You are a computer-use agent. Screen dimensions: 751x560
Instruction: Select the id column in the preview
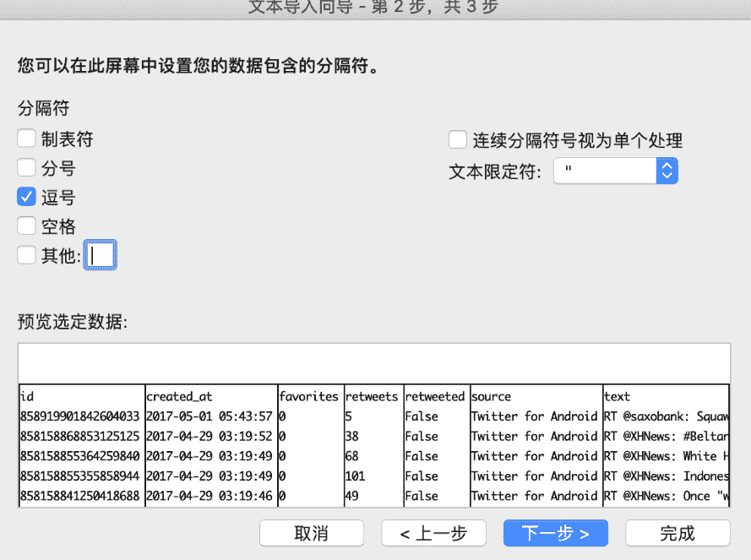pos(80,396)
